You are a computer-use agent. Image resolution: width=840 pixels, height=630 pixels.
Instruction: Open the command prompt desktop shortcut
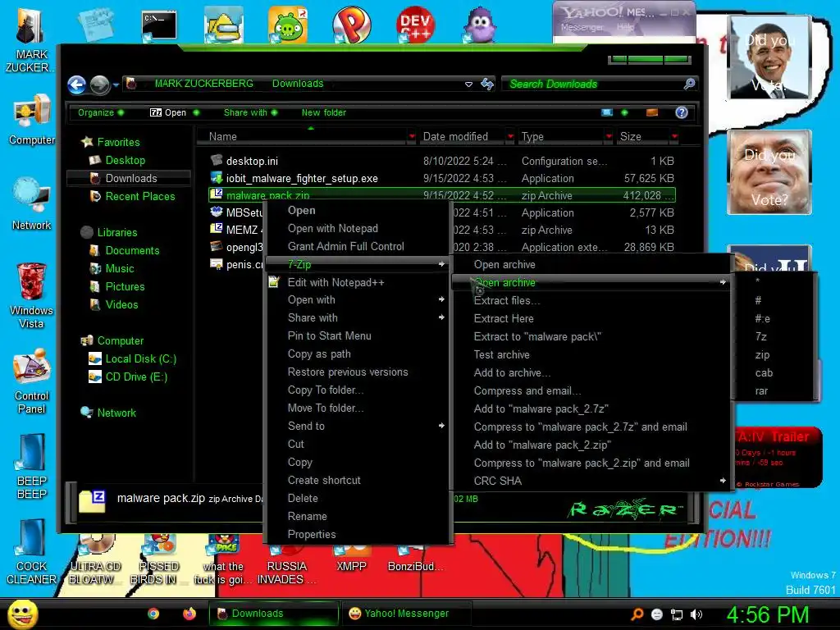click(159, 25)
